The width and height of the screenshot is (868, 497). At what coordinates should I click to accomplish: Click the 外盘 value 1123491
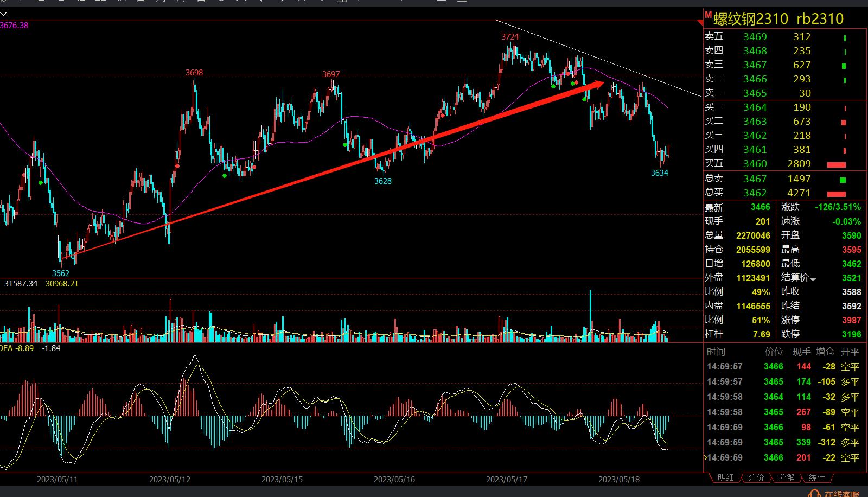(753, 278)
